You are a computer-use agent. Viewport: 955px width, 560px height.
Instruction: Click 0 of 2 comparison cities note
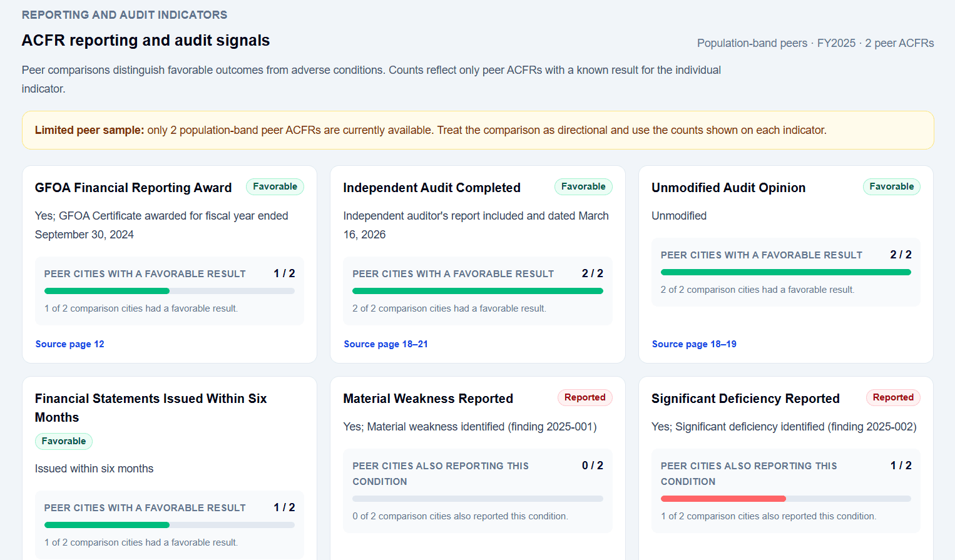[x=460, y=516]
